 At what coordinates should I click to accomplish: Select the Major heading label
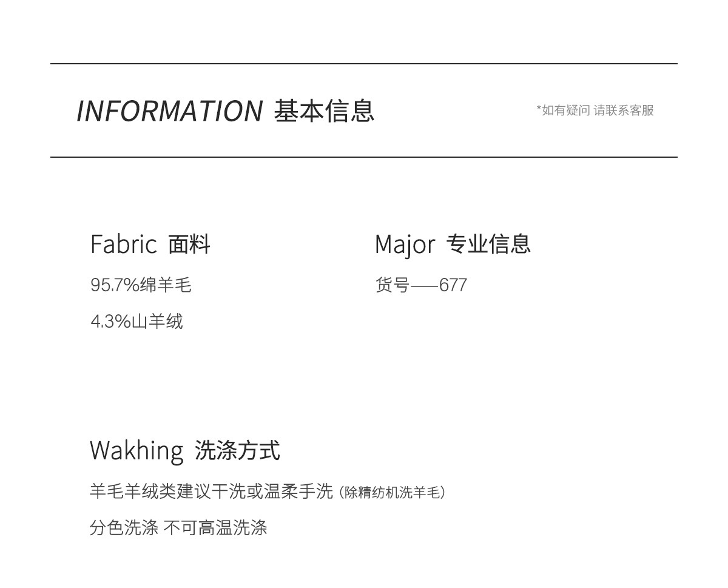click(x=405, y=245)
